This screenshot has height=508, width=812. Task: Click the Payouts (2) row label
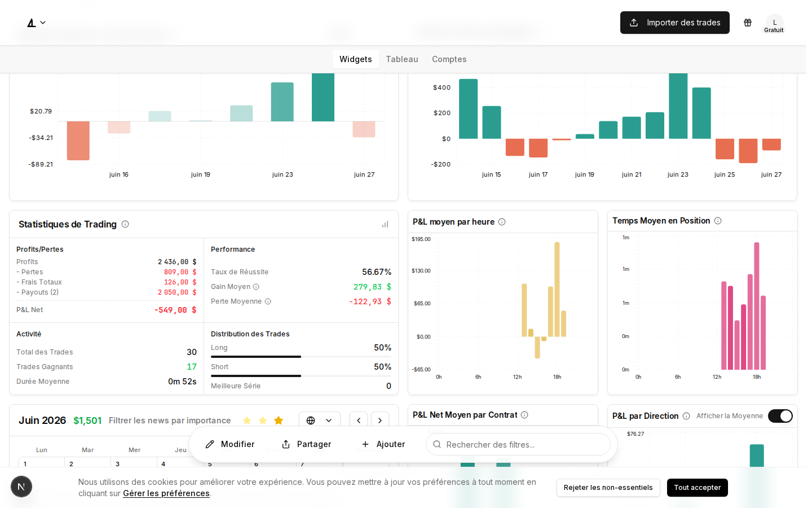[x=38, y=292]
